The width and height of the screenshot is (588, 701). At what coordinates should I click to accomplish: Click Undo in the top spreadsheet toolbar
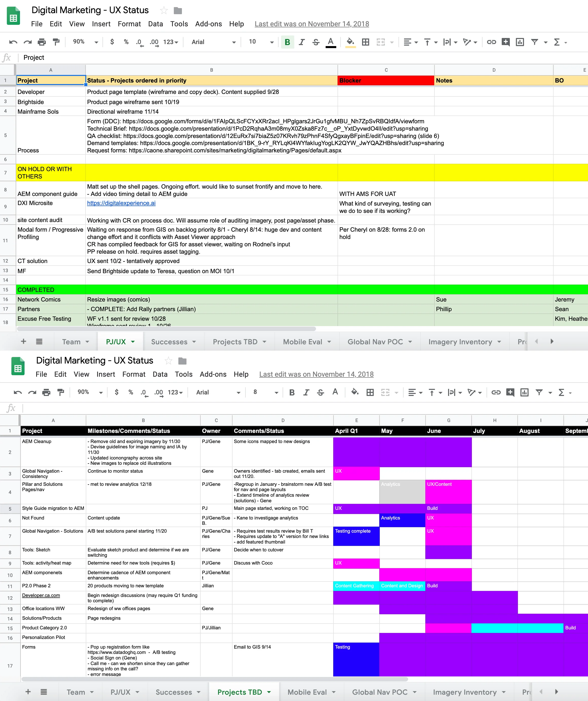pyautogui.click(x=13, y=42)
